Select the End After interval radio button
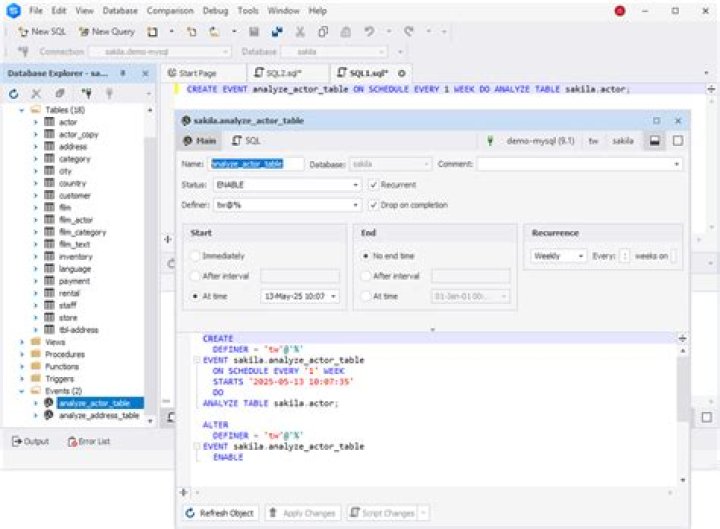Screen dimensions: 720x529 [366, 276]
